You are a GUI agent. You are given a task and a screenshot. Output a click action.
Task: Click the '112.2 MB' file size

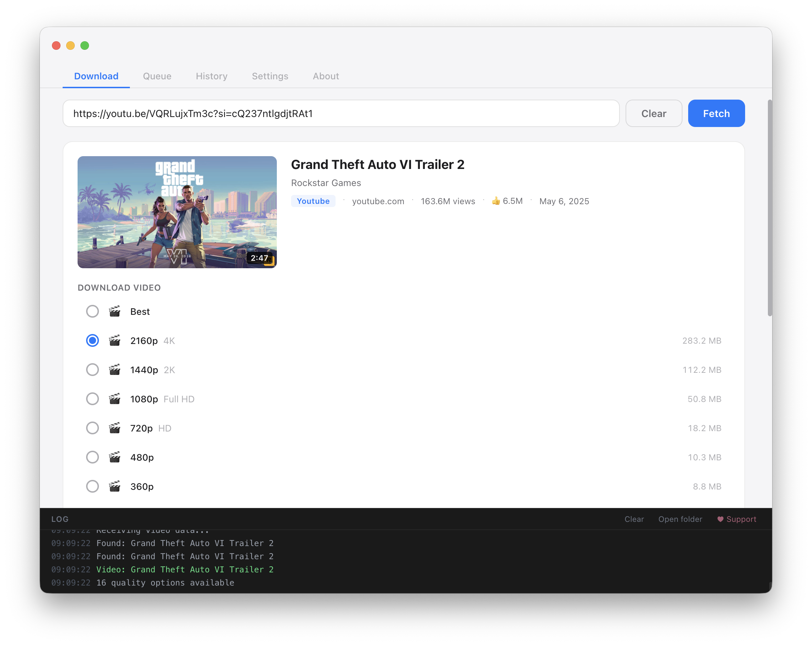tap(702, 370)
